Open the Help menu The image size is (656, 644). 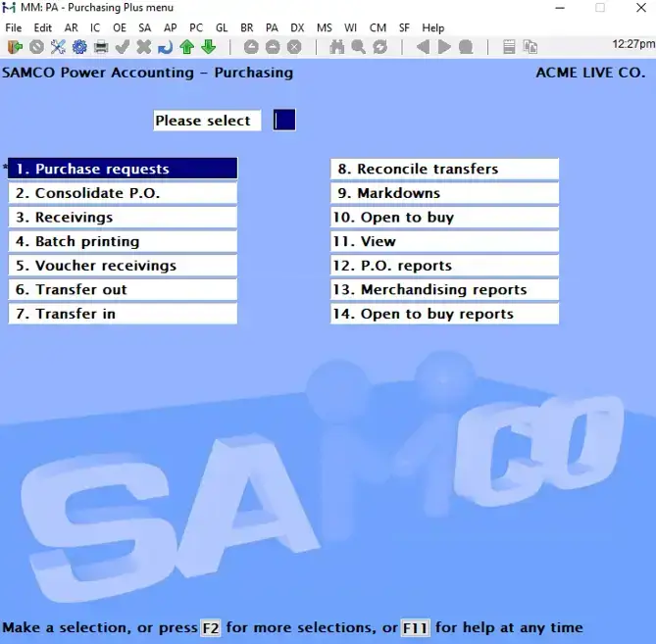click(x=432, y=27)
